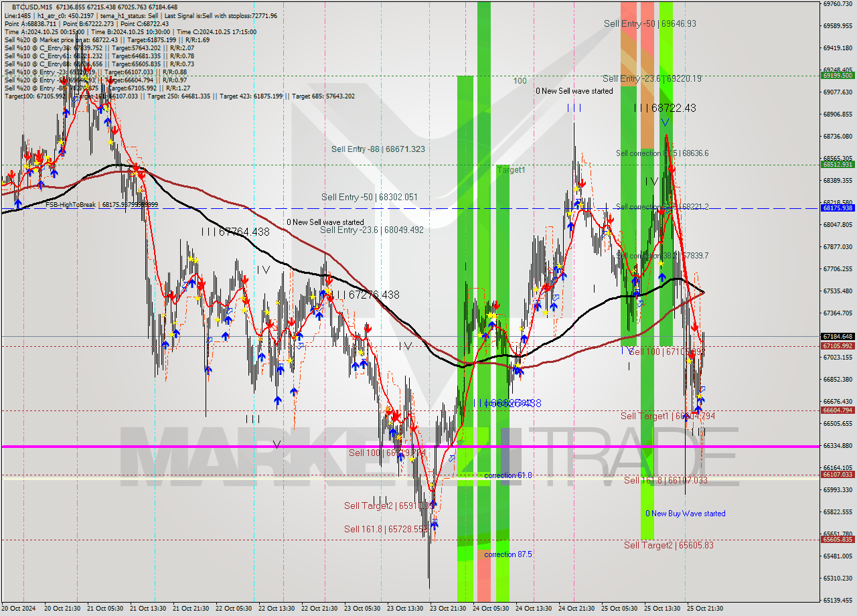Click the 'R/R:2.07' value

(x=181, y=48)
